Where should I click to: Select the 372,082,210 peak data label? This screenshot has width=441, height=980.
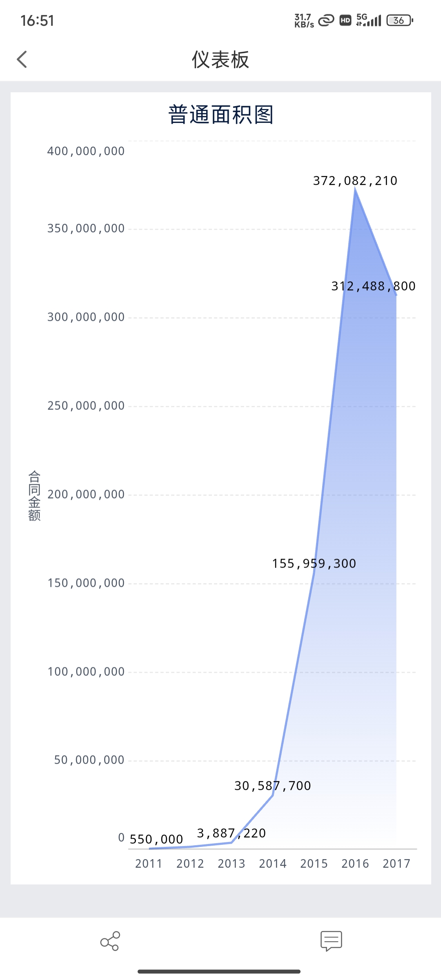click(x=355, y=181)
